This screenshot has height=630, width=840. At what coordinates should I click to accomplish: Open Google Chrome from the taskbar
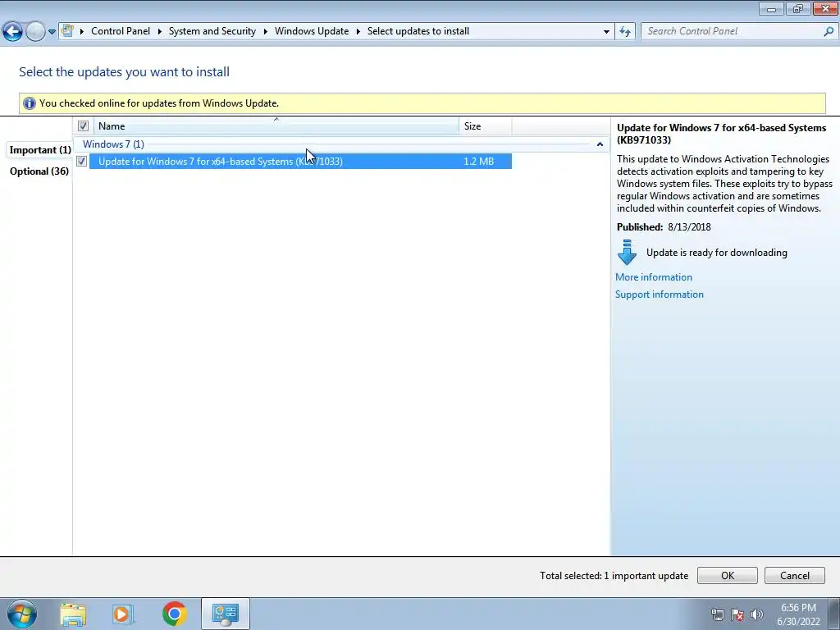tap(174, 614)
